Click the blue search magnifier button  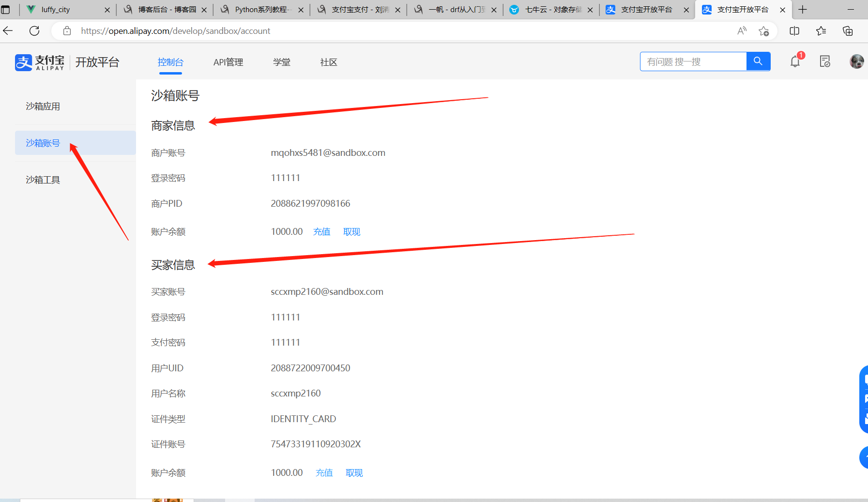(x=758, y=61)
